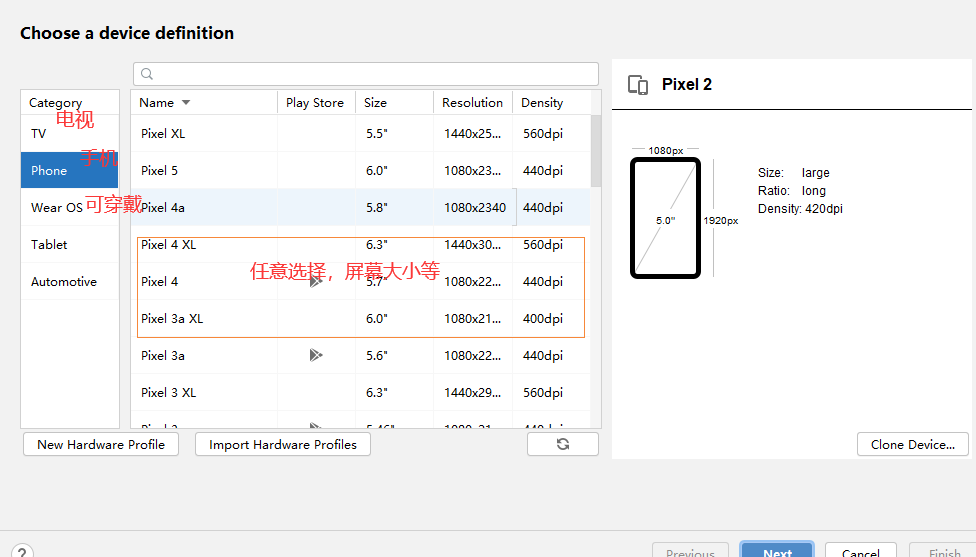976x557 pixels.
Task: Sort by Resolution column header
Action: point(472,103)
